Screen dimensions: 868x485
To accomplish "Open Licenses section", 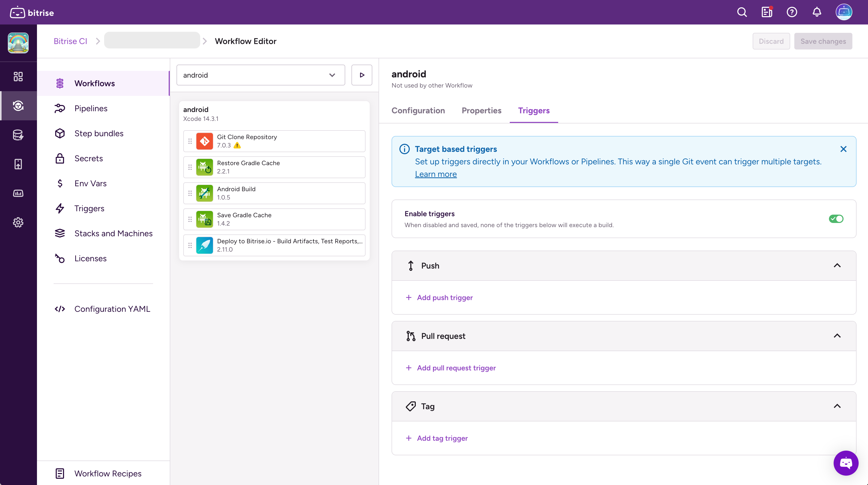I will pyautogui.click(x=103, y=258).
